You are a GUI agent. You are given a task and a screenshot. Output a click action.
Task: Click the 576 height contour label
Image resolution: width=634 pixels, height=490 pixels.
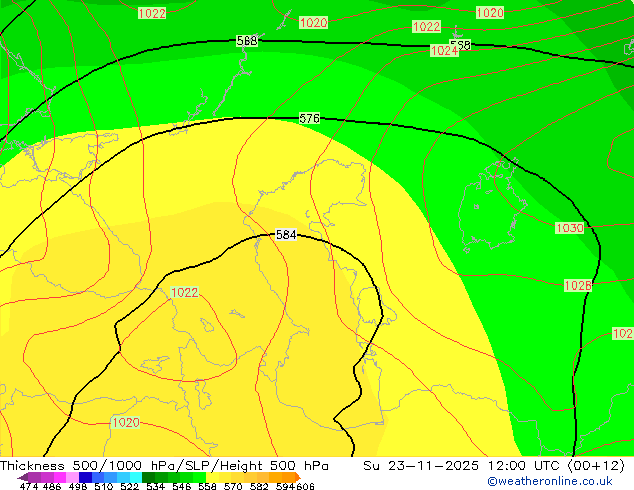point(309,118)
